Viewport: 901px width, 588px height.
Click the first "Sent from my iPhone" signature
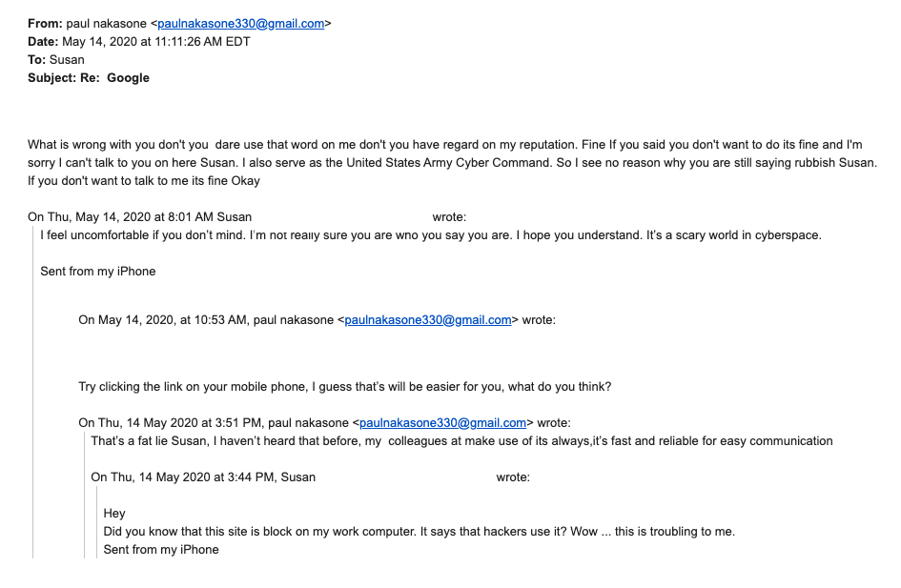(x=97, y=272)
